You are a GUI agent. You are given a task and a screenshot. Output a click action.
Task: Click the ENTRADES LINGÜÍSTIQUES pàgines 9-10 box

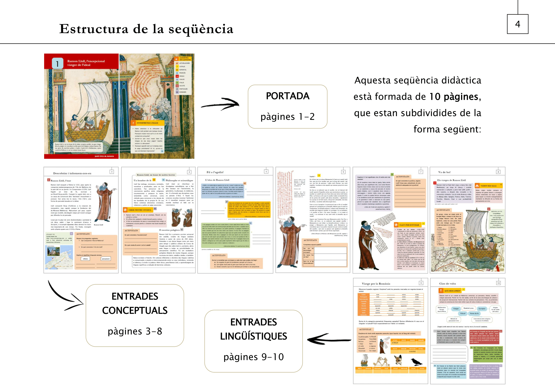(254, 341)
